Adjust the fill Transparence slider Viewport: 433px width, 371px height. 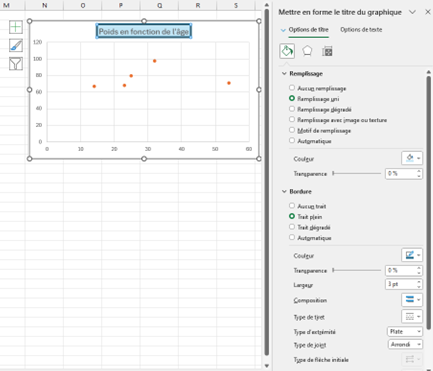pos(356,174)
